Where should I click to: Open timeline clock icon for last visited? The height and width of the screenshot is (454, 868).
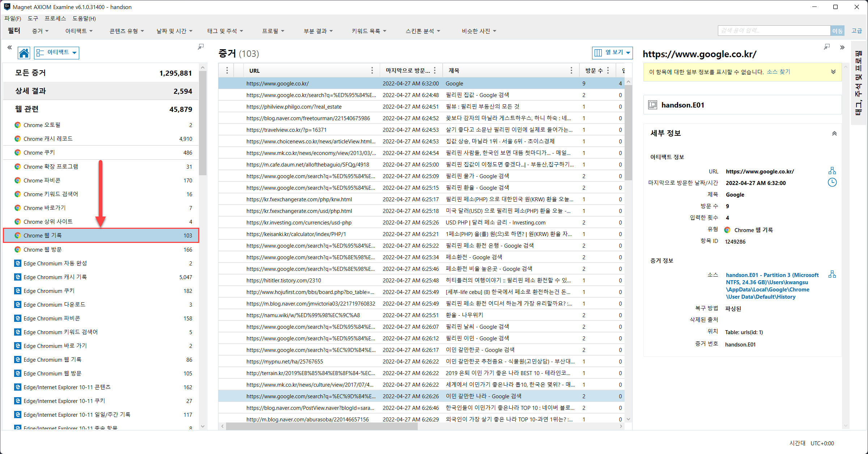(x=832, y=182)
